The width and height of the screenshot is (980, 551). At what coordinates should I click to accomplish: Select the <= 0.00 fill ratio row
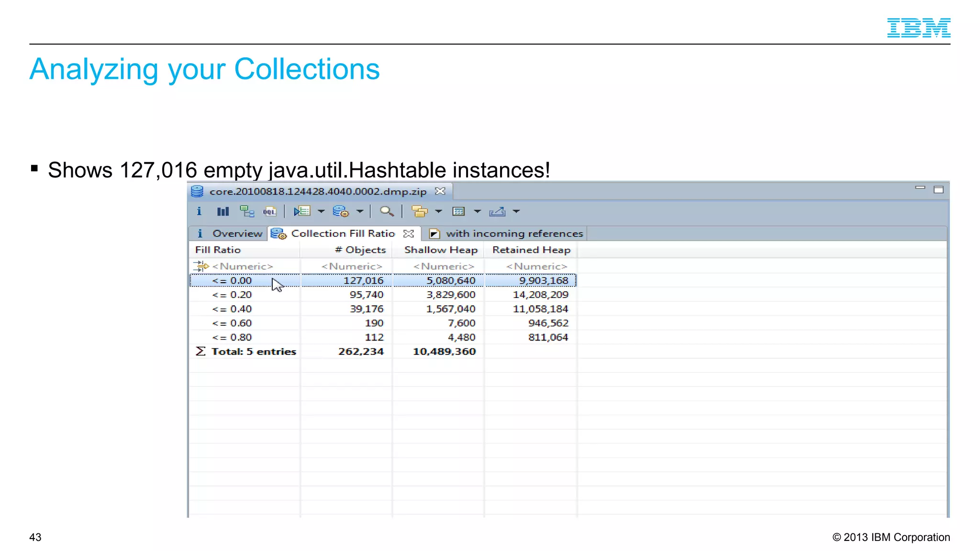click(x=383, y=280)
